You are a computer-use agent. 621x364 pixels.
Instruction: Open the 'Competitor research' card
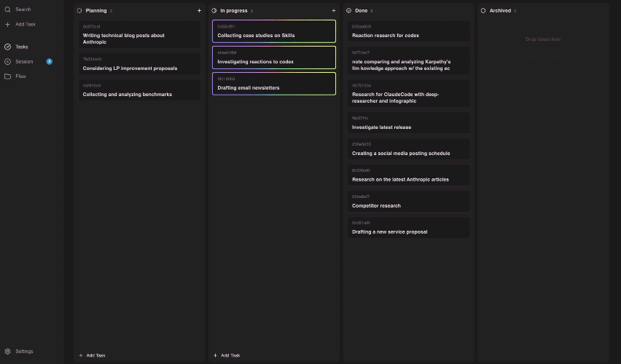(409, 202)
